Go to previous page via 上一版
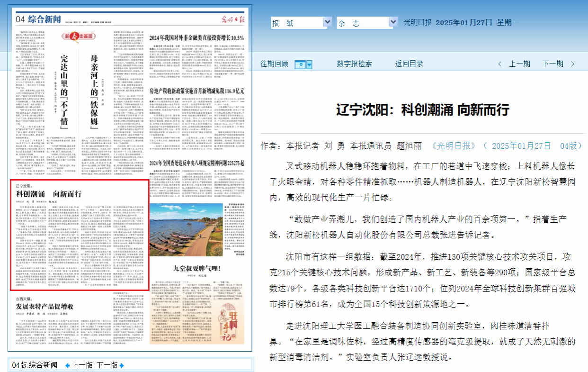This screenshot has height=372, width=588. (82, 365)
